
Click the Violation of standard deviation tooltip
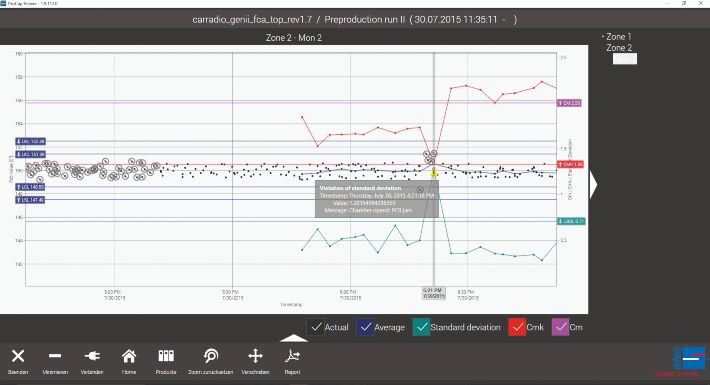(377, 199)
